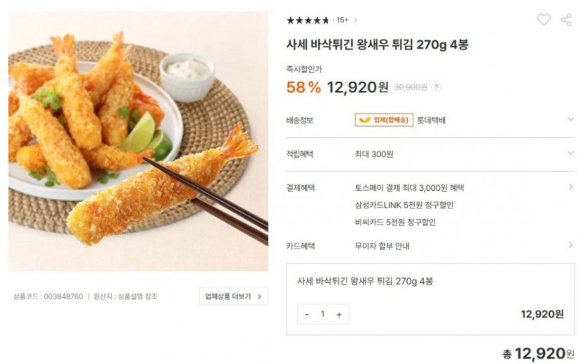This screenshot has width=588, height=364.
Task: Click the product title 사세 바삭튀긴 왕새우 튀김
Action: (x=377, y=44)
